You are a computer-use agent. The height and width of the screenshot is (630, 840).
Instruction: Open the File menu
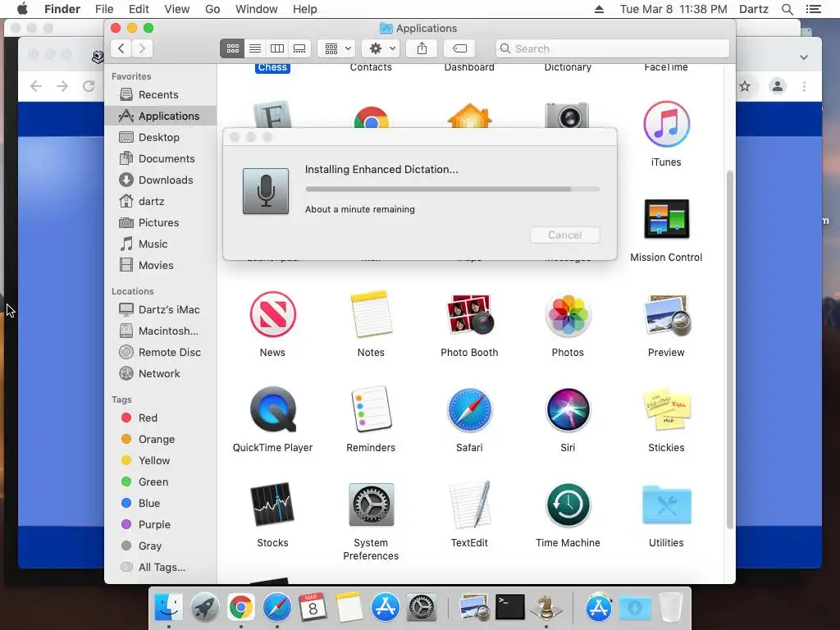coord(104,9)
